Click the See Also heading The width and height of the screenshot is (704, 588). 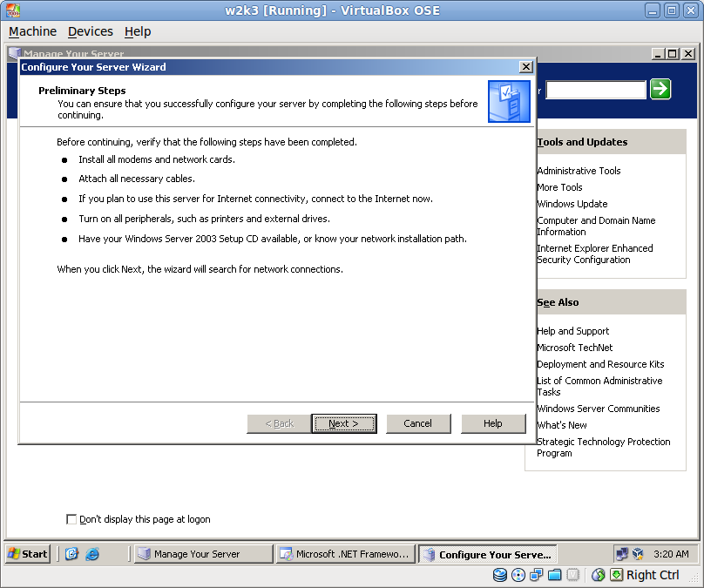[558, 302]
